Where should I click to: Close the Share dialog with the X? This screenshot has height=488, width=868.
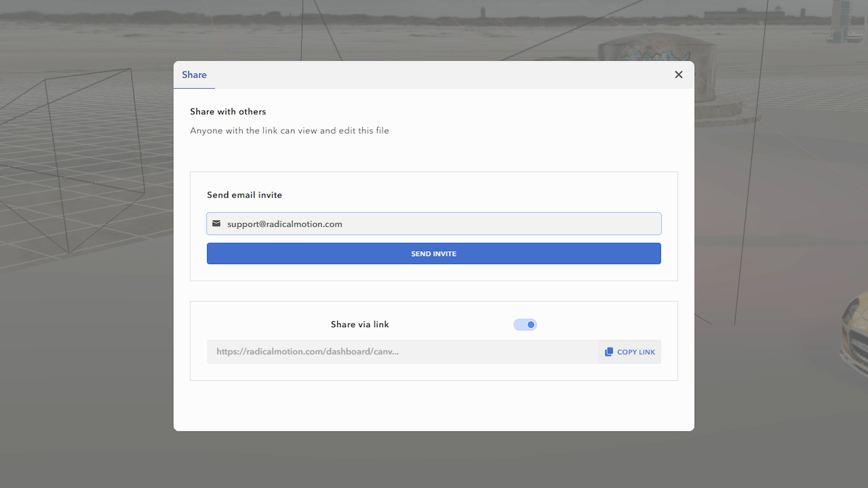(x=678, y=75)
